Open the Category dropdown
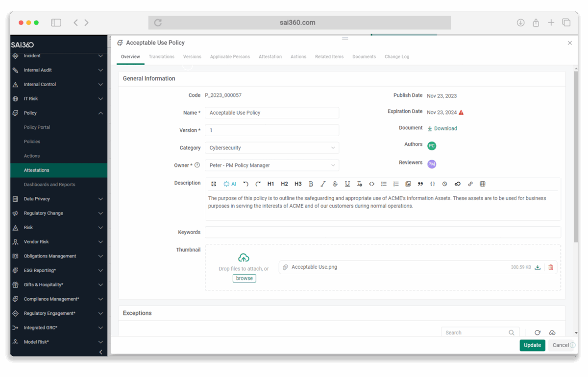This screenshot has width=588, height=377. point(272,148)
